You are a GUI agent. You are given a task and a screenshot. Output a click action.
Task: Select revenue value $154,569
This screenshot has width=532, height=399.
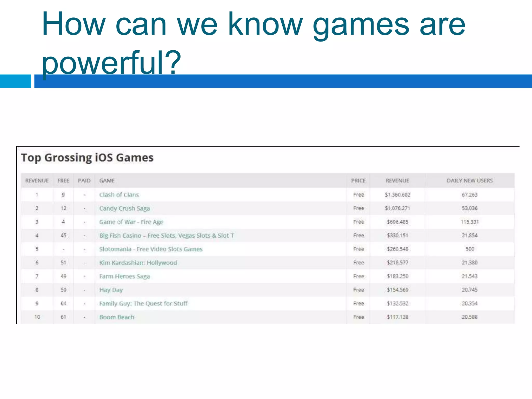click(398, 290)
